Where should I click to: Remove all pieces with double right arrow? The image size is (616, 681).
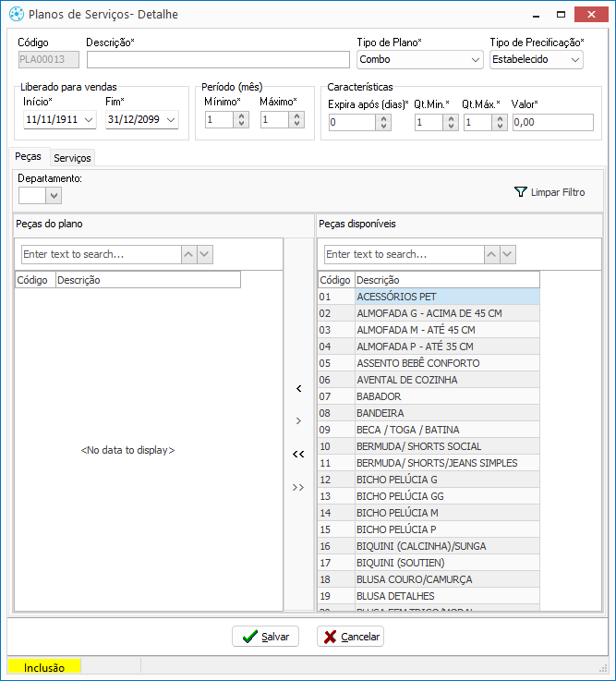(x=298, y=487)
